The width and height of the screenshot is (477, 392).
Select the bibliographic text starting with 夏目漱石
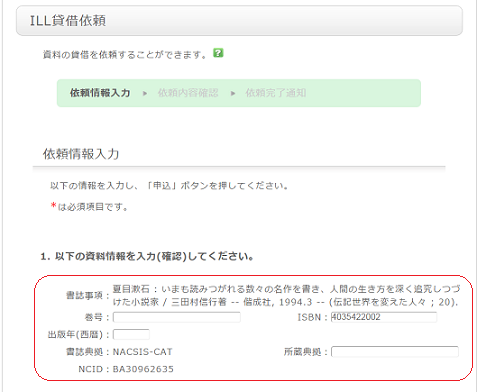[x=287, y=295]
